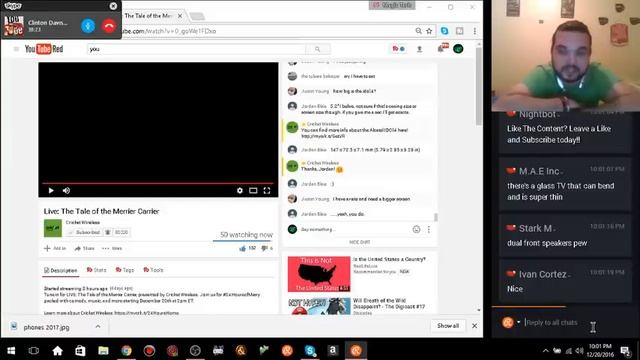Switch to 'The Tale of the Merrier' tab
640x360 pixels.
pyautogui.click(x=149, y=16)
